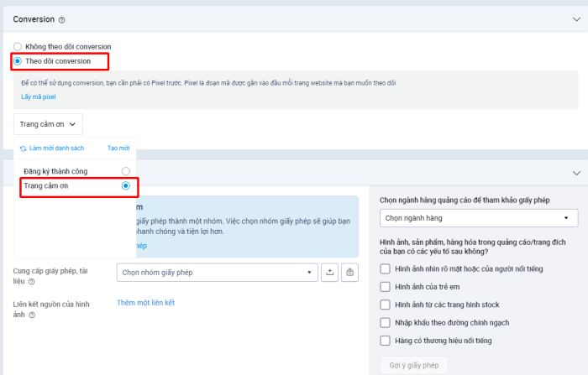Image resolution: width=588 pixels, height=375 pixels.
Task: Open Chọn ngành hàng dropdown
Action: 479,218
